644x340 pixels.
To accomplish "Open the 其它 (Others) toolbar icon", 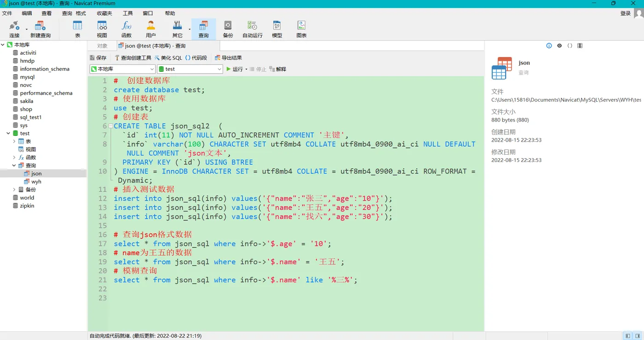I will [177, 29].
